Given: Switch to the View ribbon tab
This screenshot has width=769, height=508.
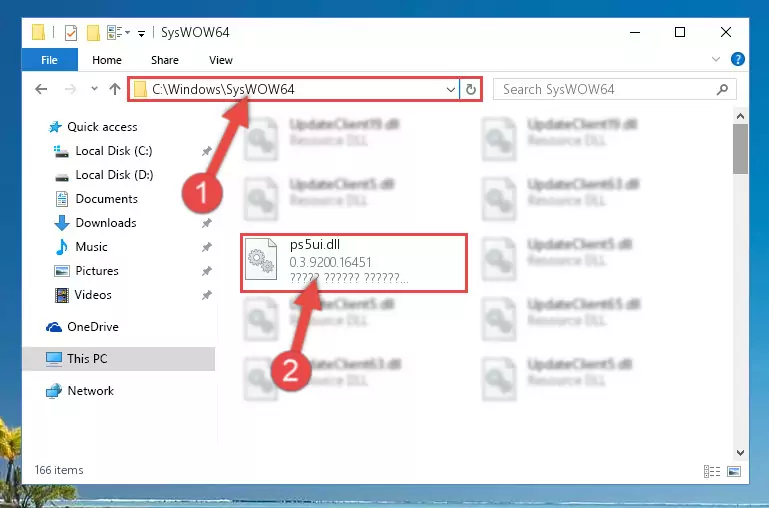Looking at the screenshot, I should click(221, 60).
